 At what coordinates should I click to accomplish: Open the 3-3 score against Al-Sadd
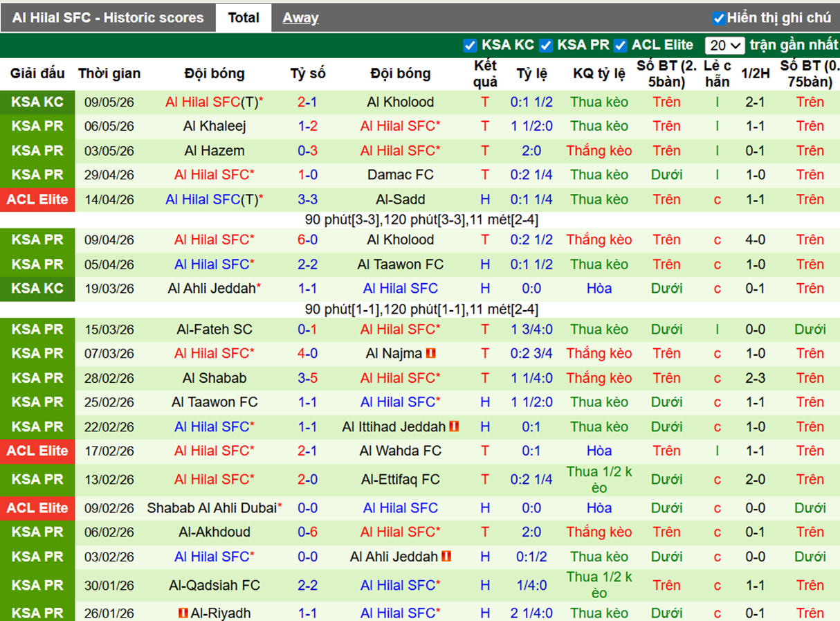(x=307, y=199)
